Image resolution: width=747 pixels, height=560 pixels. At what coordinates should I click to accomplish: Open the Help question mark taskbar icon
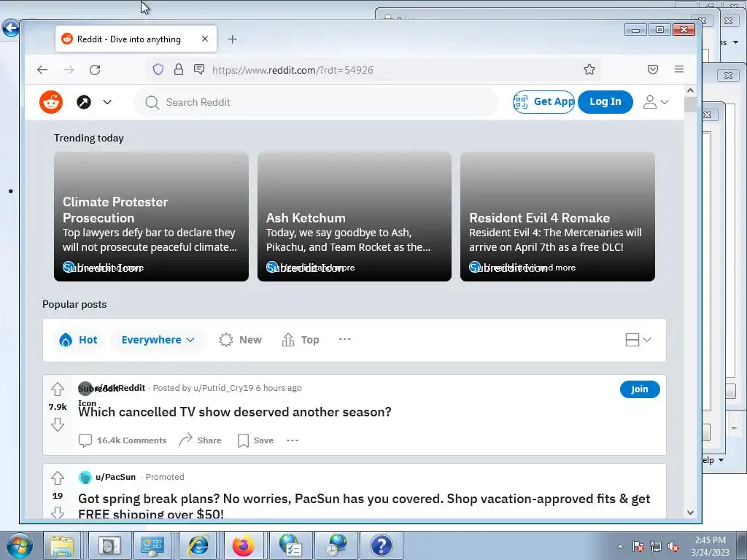pos(381,545)
